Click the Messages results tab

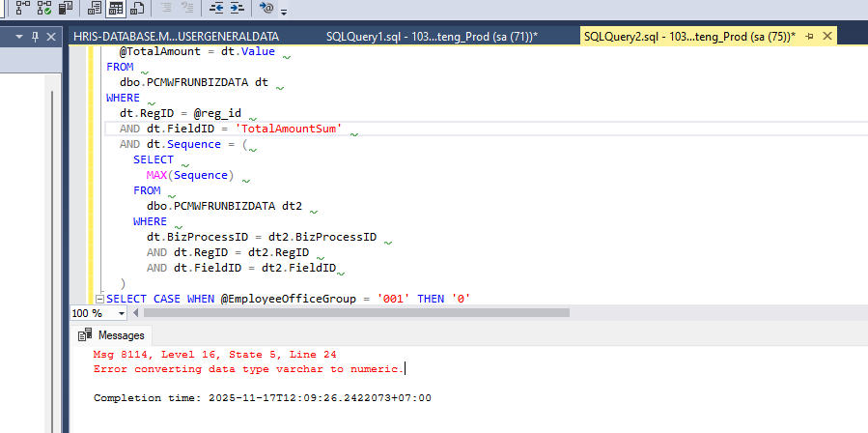click(112, 334)
